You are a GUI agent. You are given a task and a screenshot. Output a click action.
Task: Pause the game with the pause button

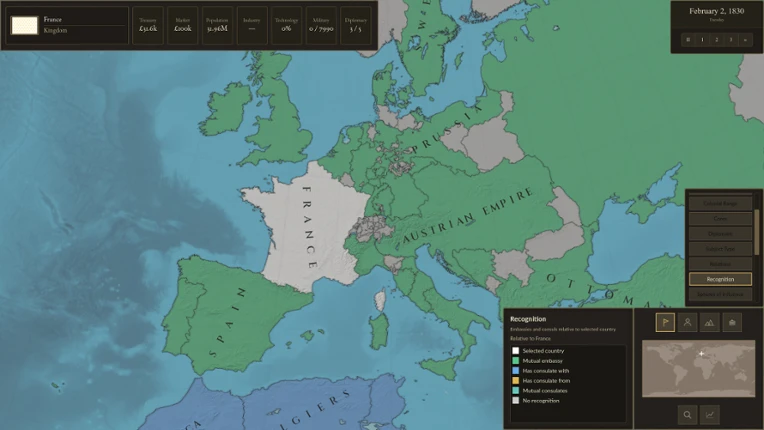pyautogui.click(x=688, y=40)
